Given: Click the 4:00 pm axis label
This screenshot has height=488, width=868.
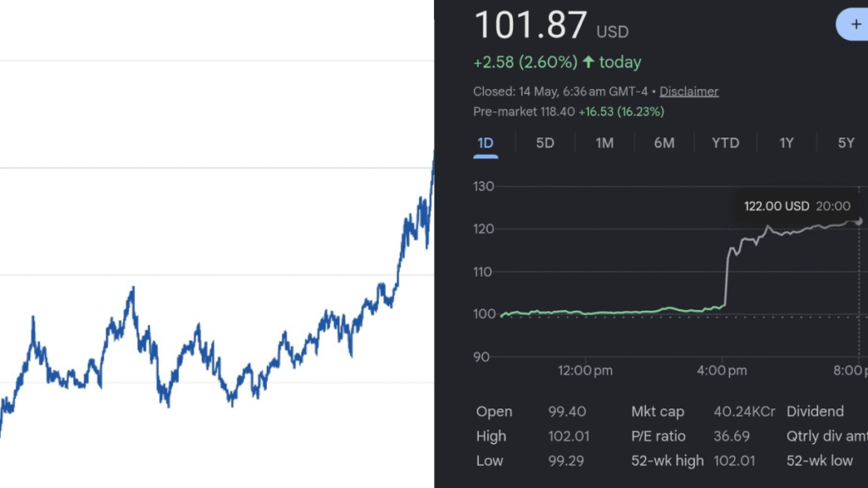Looking at the screenshot, I should (722, 371).
